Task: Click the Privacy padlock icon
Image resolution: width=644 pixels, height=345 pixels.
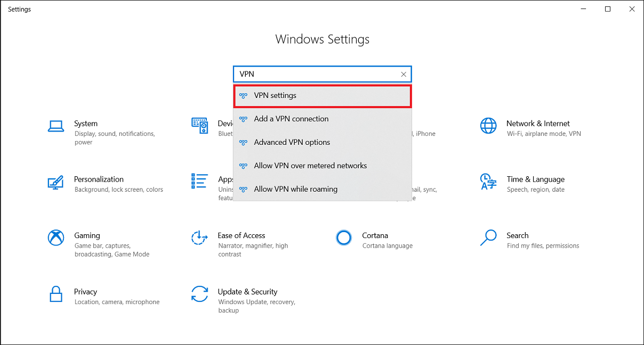Action: 56,294
